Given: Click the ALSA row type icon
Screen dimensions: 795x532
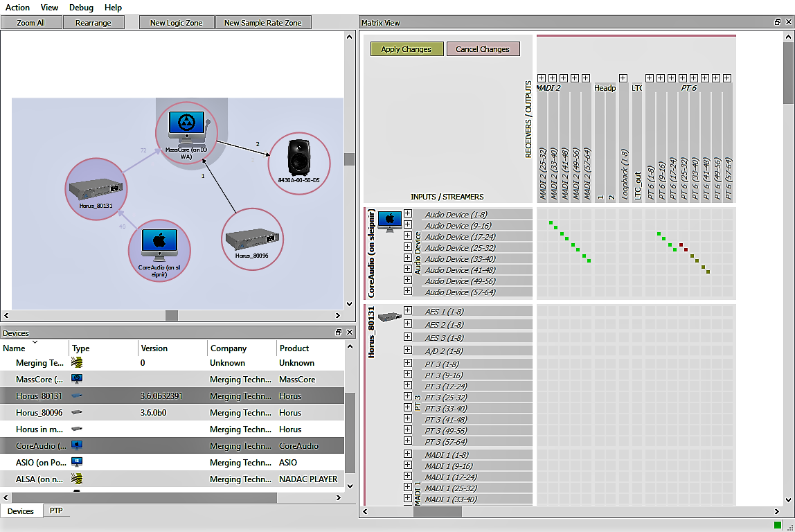Looking at the screenshot, I should (x=77, y=479).
